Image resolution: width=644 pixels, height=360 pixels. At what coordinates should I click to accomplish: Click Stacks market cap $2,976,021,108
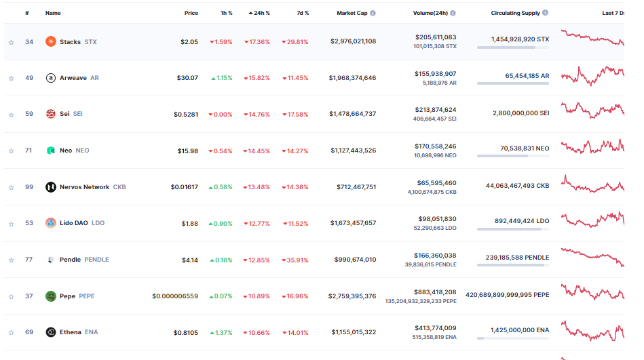(x=353, y=41)
